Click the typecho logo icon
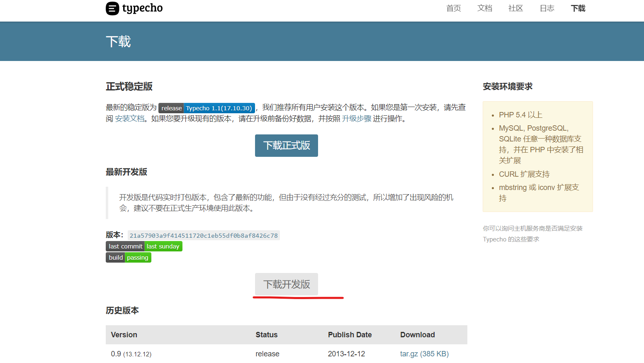This screenshot has width=644, height=363. (x=112, y=8)
